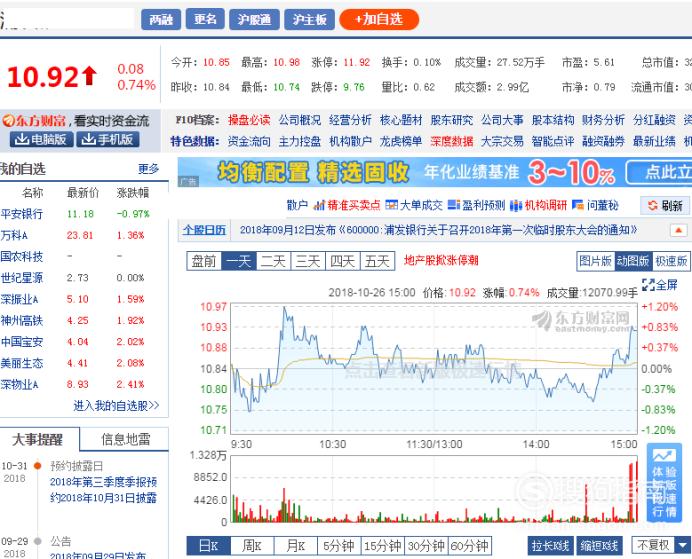Viewport: 692px width, 559px height.
Task: Download the 手机版 app
Action: point(108,139)
